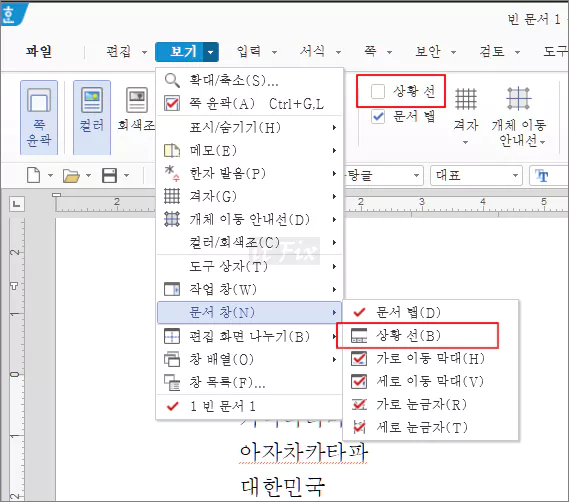Click the 아자차카타파 text line
Screen dimensions: 569x502
304,452
